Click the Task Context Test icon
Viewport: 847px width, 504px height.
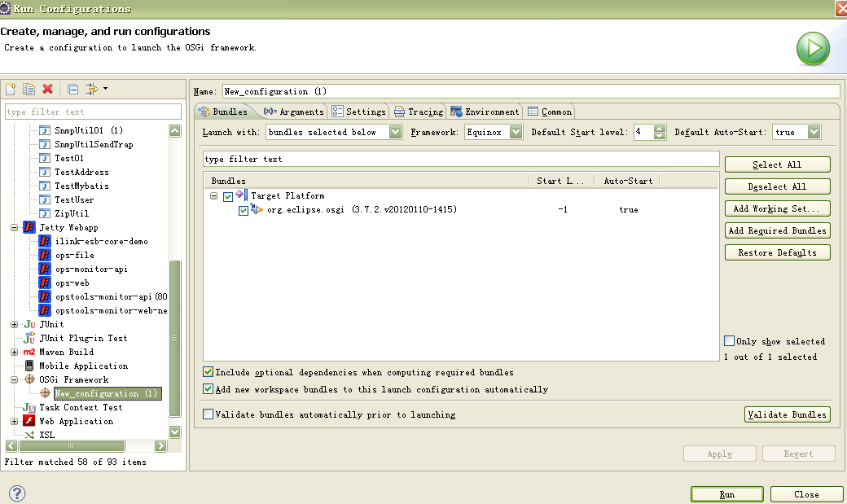coord(29,407)
